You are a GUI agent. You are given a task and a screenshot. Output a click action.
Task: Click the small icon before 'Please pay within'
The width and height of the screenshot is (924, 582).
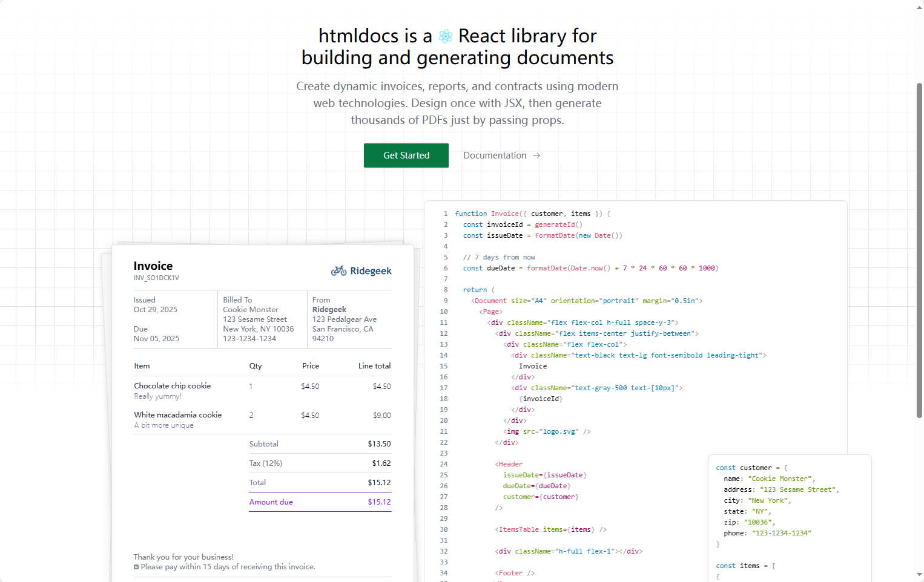point(136,567)
